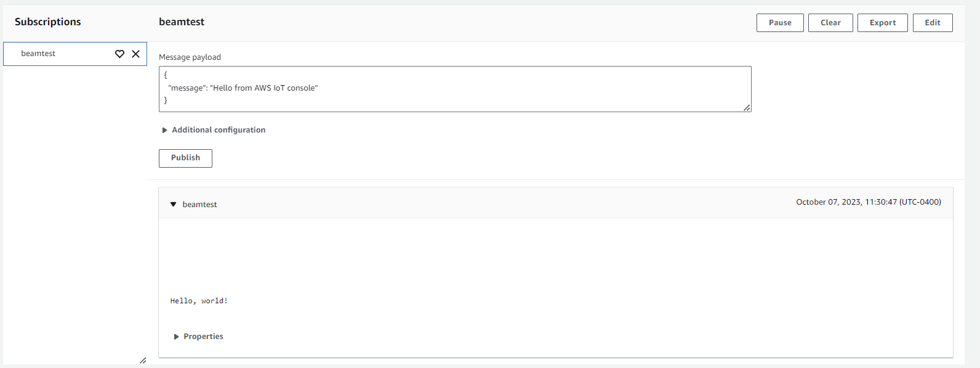Pause the incoming message stream
This screenshot has height=368, width=980.
click(780, 23)
